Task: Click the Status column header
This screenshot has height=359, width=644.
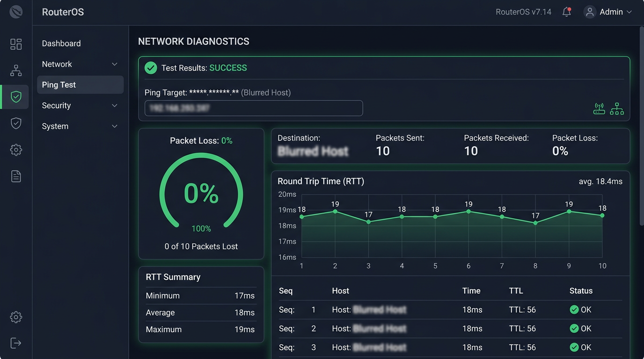Action: point(581,291)
